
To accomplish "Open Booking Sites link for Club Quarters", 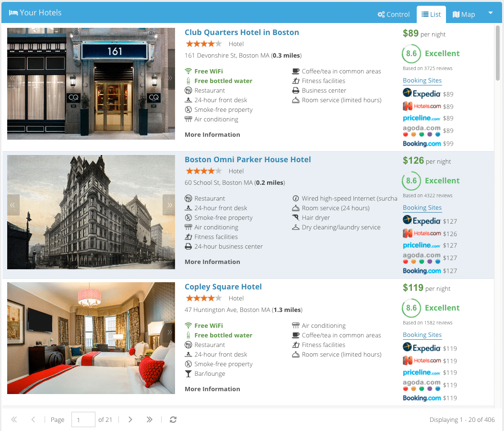I will (x=422, y=81).
